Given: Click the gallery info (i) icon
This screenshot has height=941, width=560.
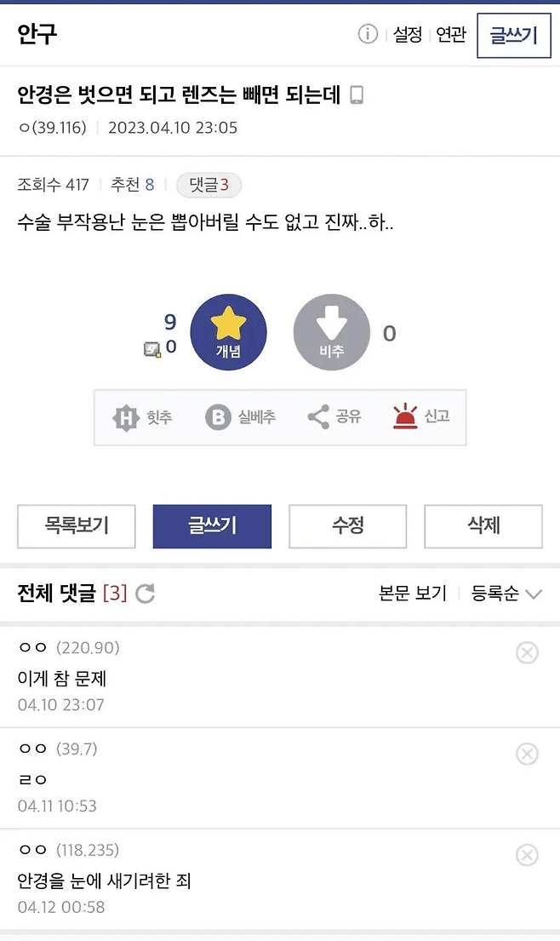Looking at the screenshot, I should click(x=367, y=35).
